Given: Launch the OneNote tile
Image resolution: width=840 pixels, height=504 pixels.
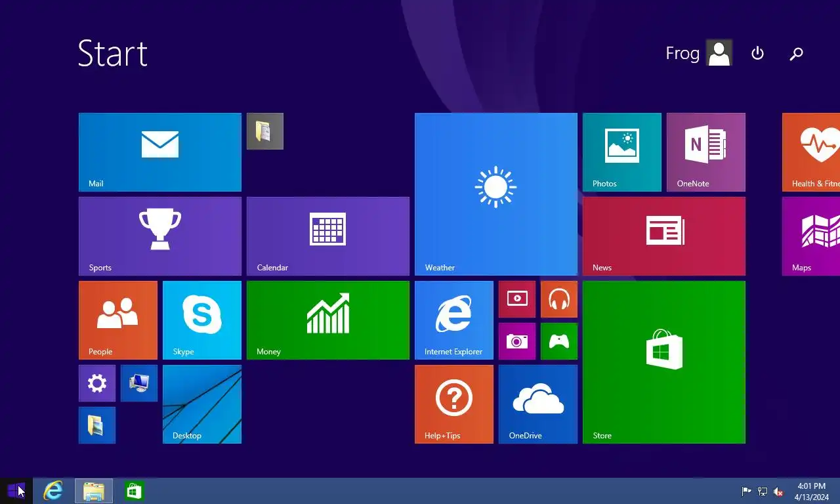Looking at the screenshot, I should click(706, 152).
